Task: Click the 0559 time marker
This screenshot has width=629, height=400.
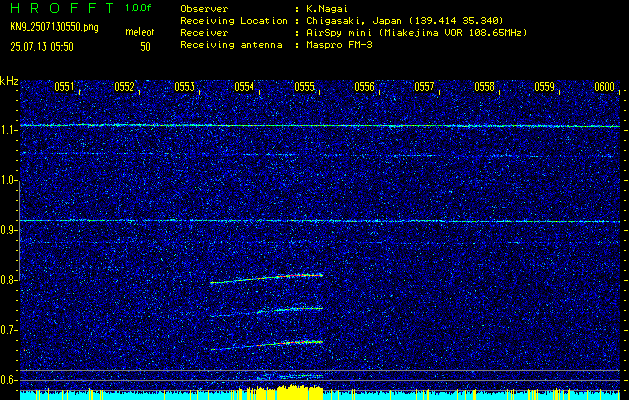Action: 544,87
